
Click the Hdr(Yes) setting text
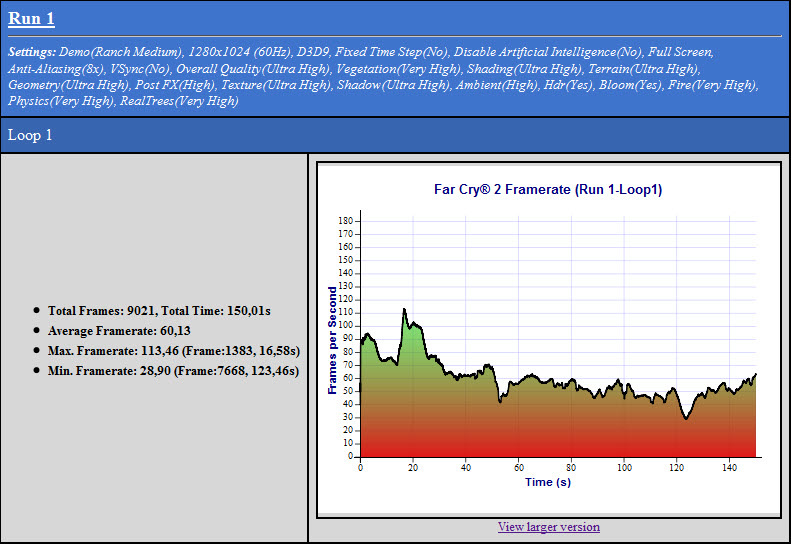point(569,85)
